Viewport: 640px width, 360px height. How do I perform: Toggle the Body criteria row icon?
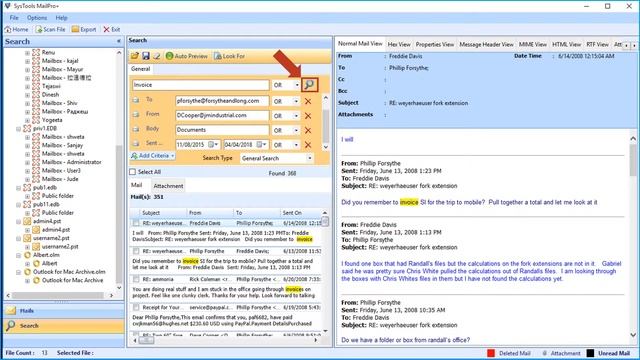coord(136,129)
